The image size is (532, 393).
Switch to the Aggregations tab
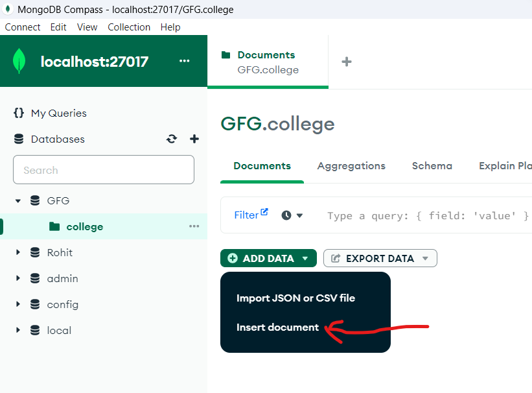pyautogui.click(x=351, y=166)
